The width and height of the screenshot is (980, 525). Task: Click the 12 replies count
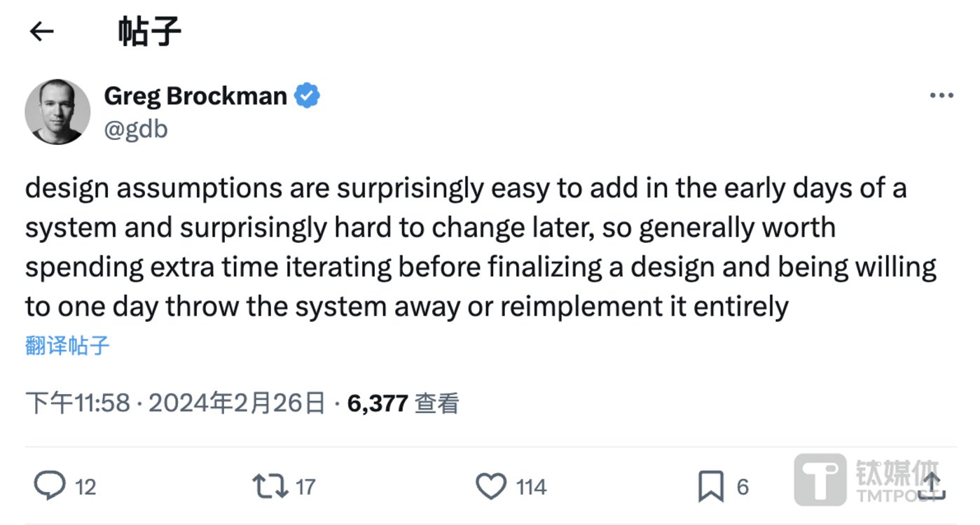85,486
